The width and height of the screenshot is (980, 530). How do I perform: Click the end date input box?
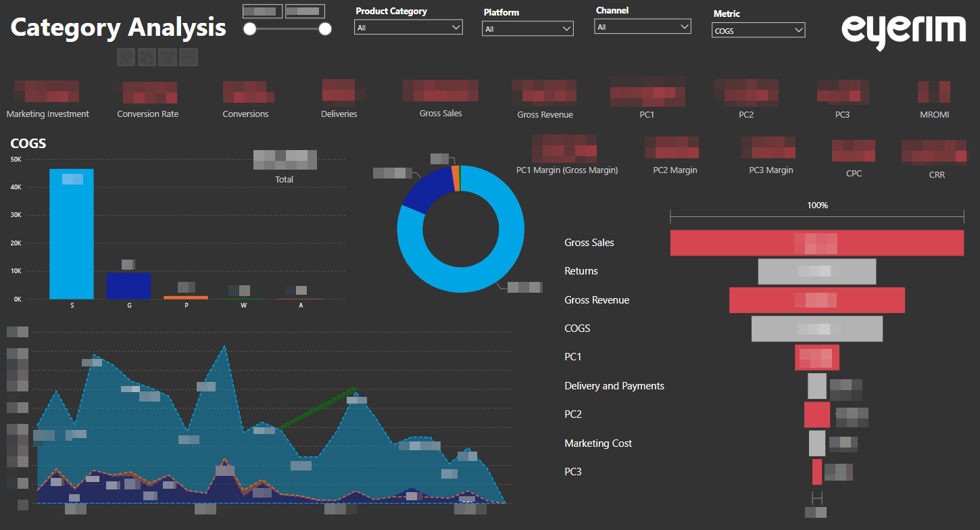pyautogui.click(x=305, y=11)
